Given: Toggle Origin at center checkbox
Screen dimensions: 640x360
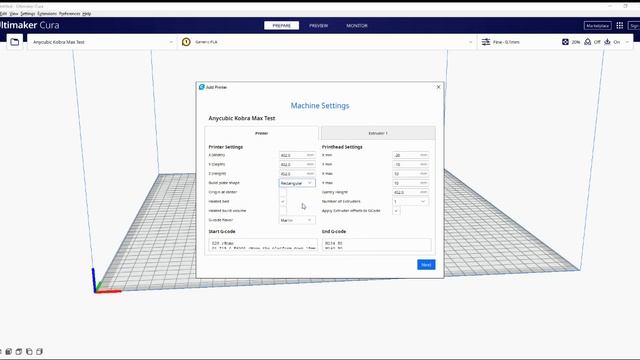Looking at the screenshot, I should coord(282,192).
